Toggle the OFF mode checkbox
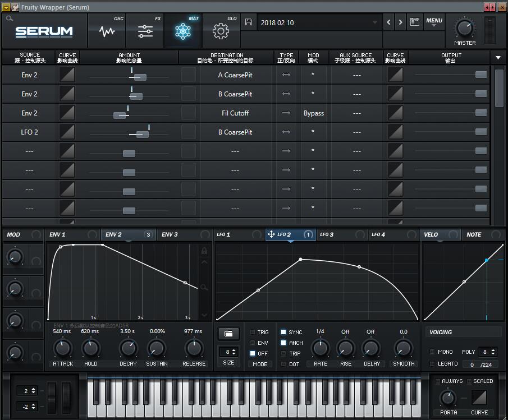This screenshot has width=508, height=420. [253, 353]
